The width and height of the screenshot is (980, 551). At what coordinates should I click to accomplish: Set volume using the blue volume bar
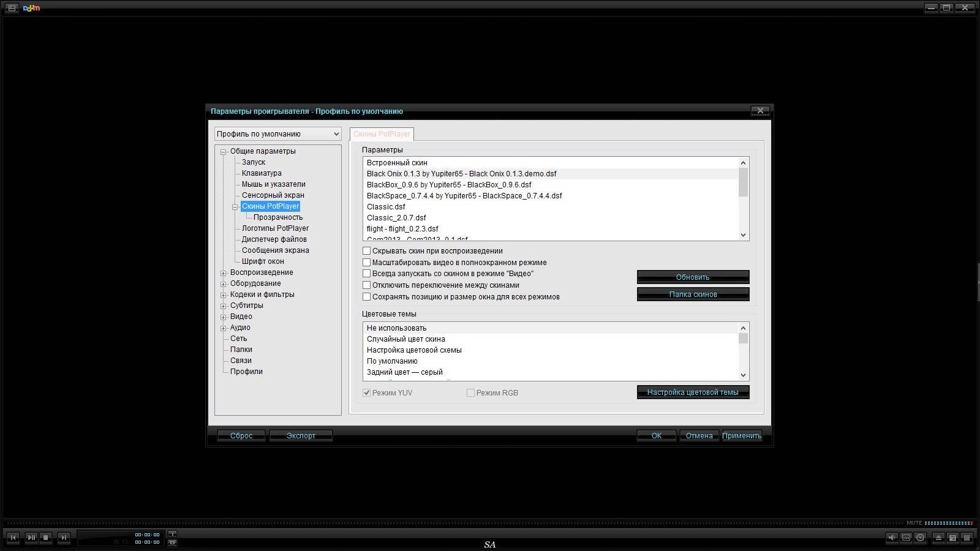click(948, 523)
